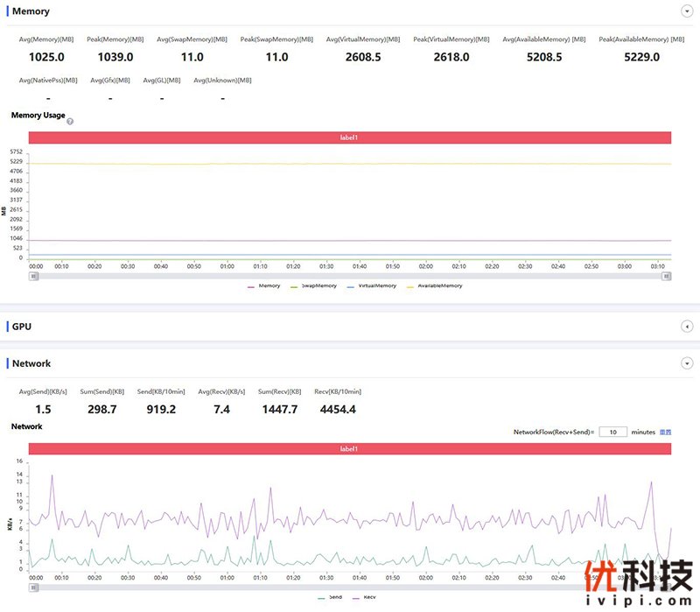The height and width of the screenshot is (612, 700).
Task: Toggle the Send series in network legend
Action: tap(329, 597)
